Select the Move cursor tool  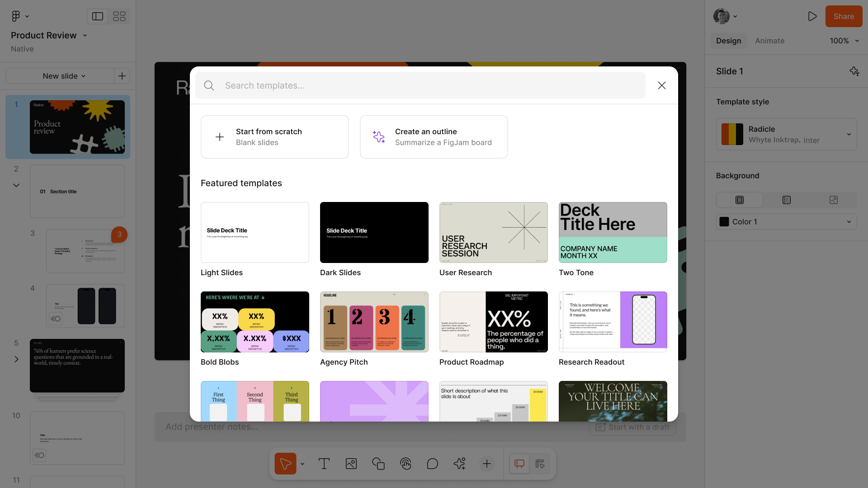(x=285, y=464)
